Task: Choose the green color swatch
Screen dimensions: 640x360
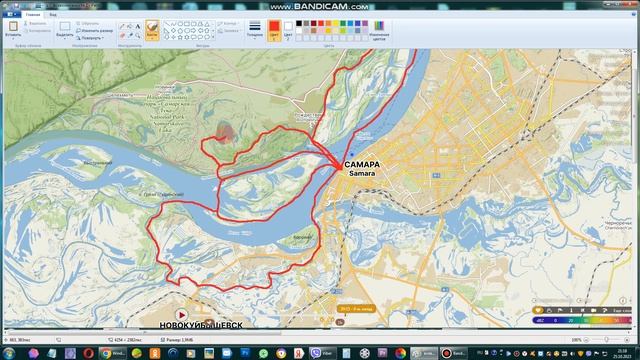Action: coord(343,24)
